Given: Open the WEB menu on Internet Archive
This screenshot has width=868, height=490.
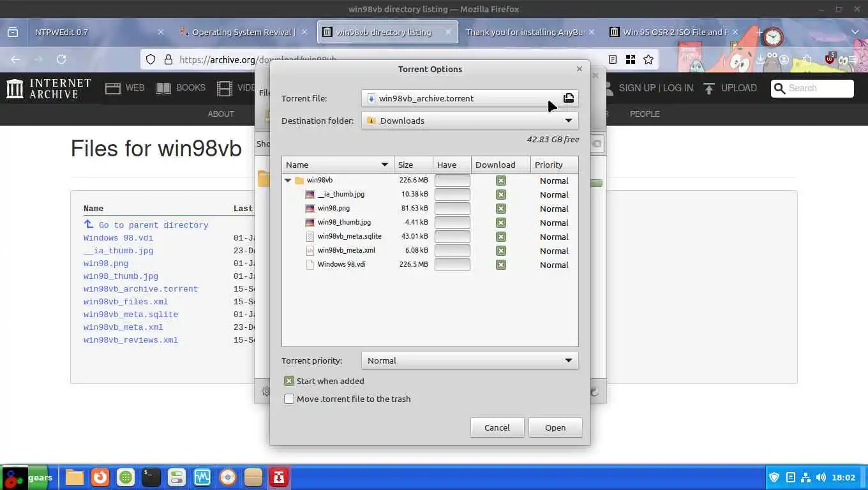Looking at the screenshot, I should (x=125, y=88).
